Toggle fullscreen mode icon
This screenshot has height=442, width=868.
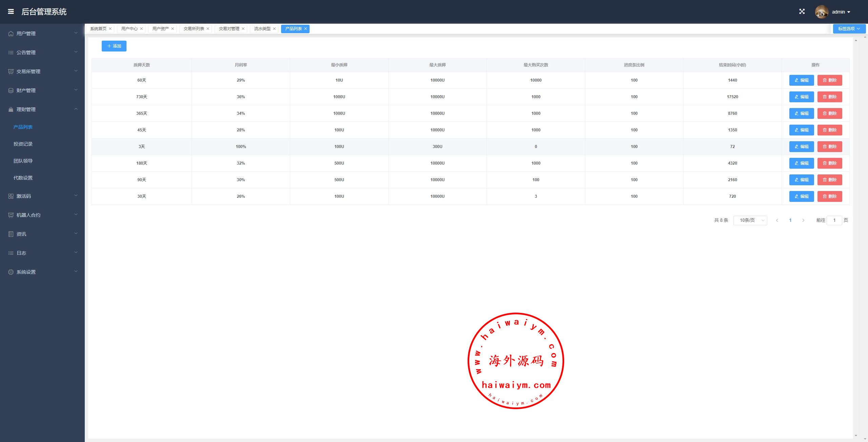(802, 12)
